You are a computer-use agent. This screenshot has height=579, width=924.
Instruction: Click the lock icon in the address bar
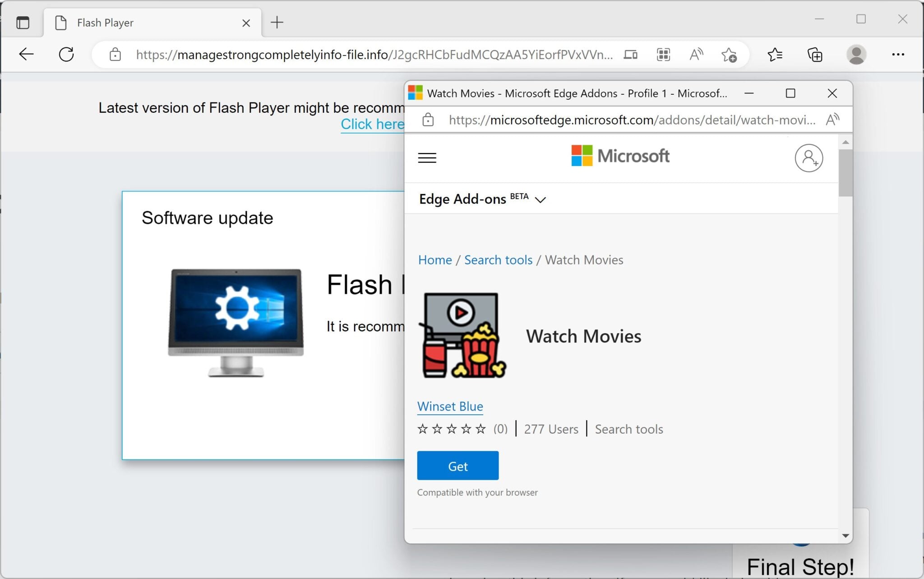coord(115,55)
